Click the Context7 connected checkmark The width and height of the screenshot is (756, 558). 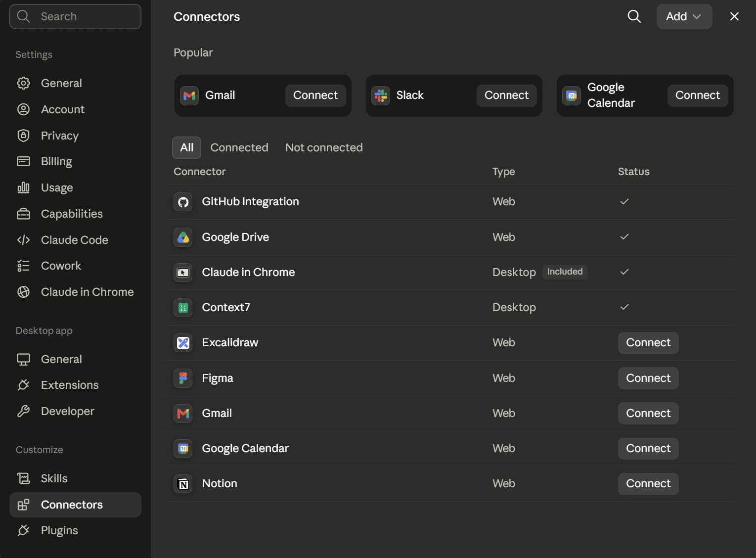point(624,307)
